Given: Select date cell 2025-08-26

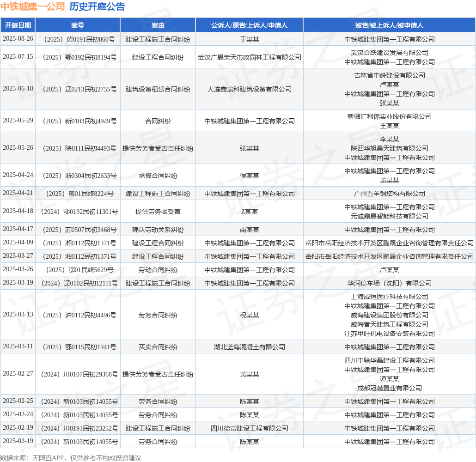Looking at the screenshot, I should (x=18, y=38).
